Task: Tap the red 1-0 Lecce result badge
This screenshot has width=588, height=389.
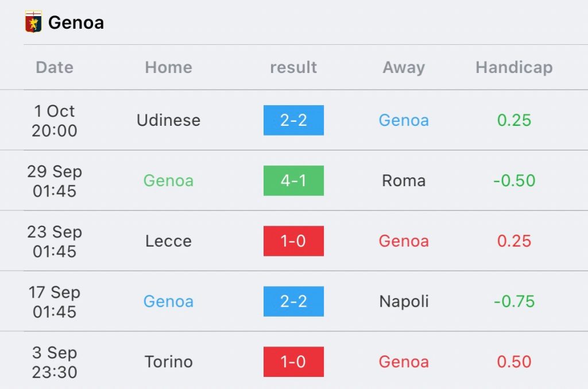Action: coord(293,241)
